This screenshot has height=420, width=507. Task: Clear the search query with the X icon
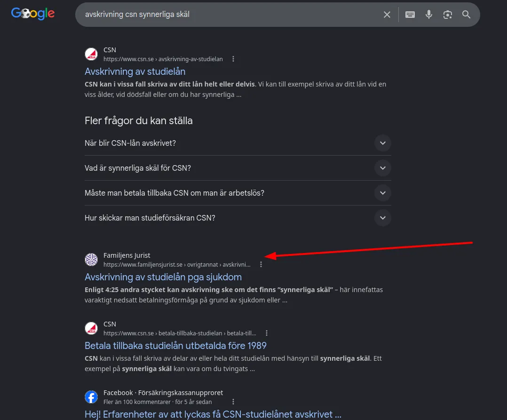[x=387, y=15]
